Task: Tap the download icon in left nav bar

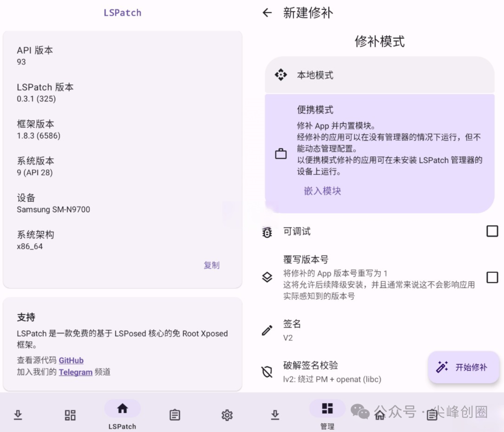Action: click(18, 415)
